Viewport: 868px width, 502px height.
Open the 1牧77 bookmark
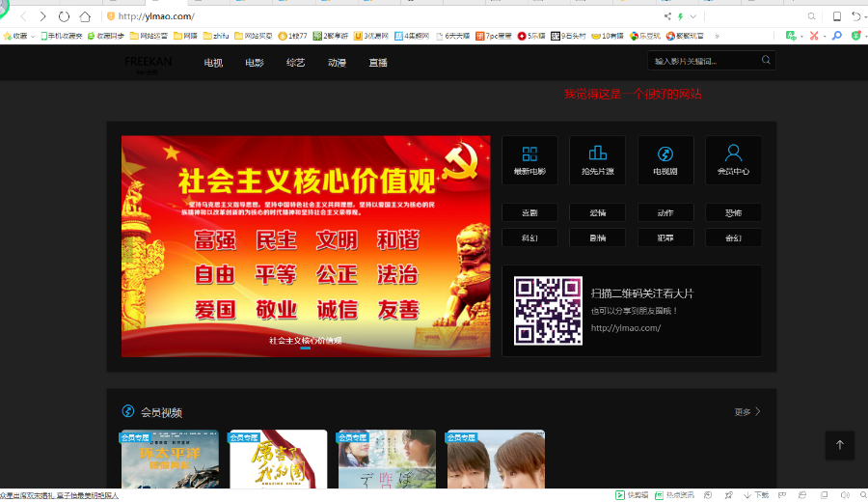(x=292, y=36)
